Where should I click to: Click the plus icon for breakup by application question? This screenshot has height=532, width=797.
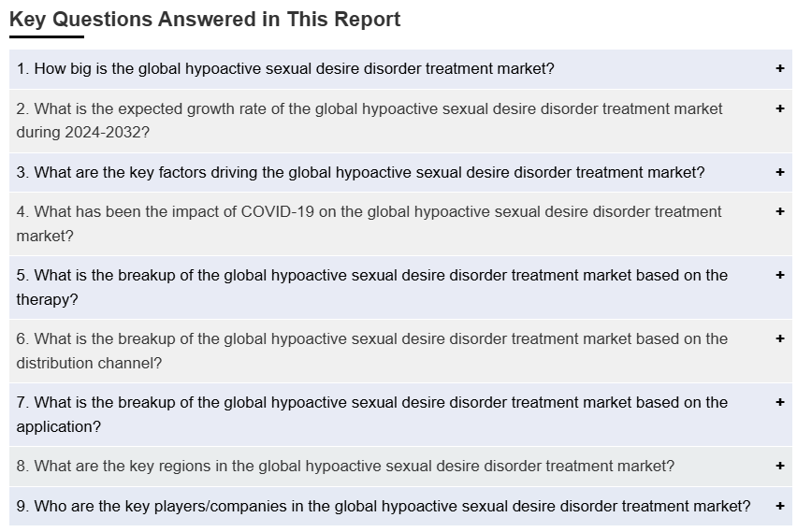click(779, 402)
